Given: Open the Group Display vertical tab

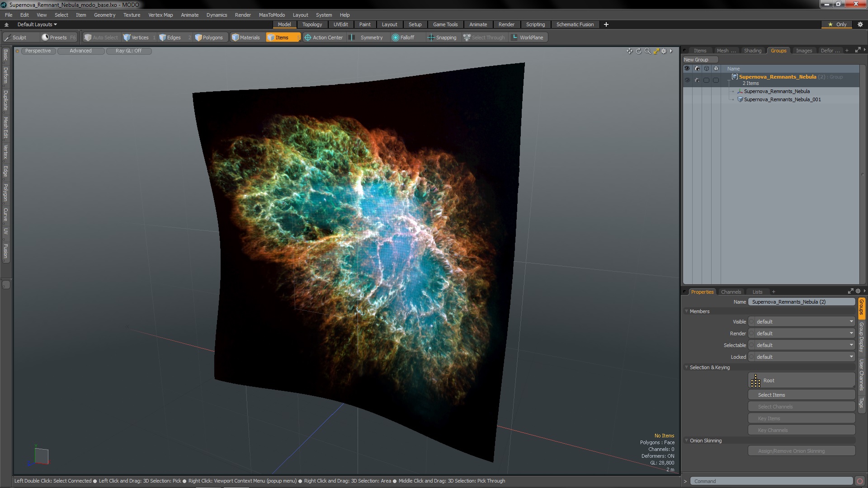Looking at the screenshot, I should tap(861, 337).
